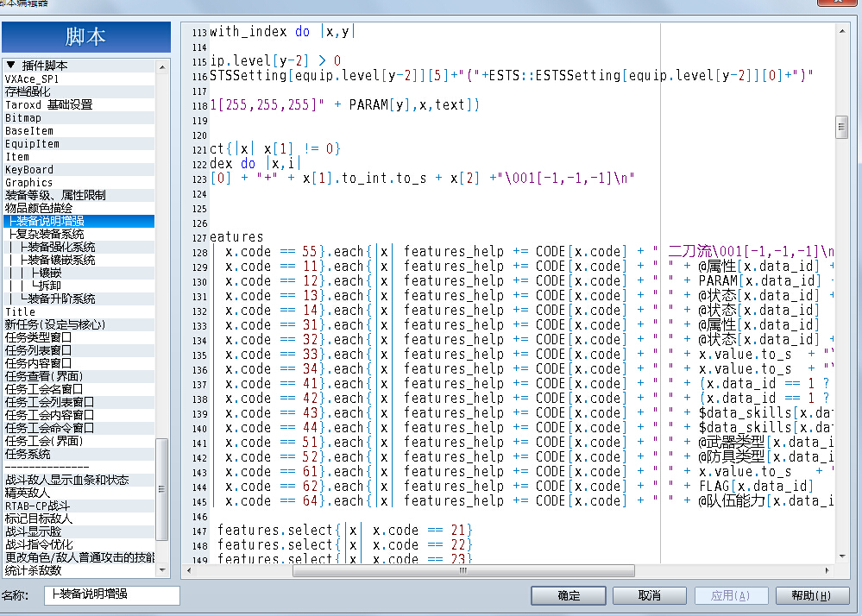The image size is (862, 616).
Task: Click the 名称 script name field
Action: (x=112, y=595)
